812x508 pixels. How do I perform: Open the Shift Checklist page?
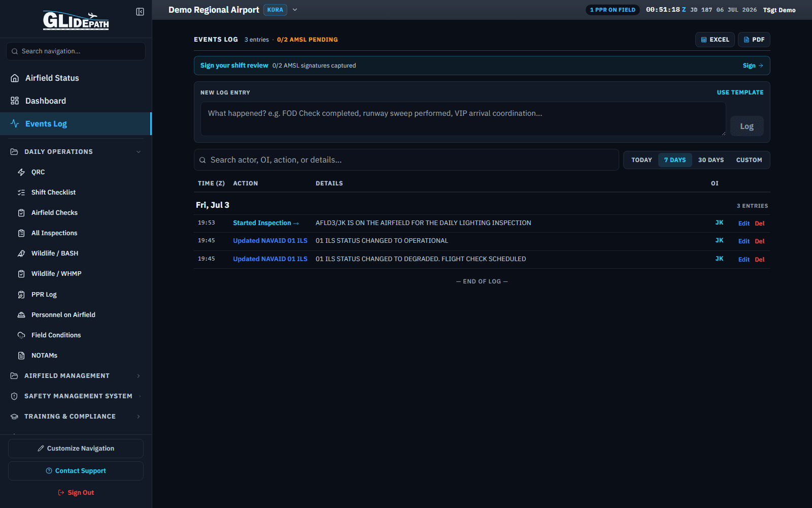[x=76, y=193]
